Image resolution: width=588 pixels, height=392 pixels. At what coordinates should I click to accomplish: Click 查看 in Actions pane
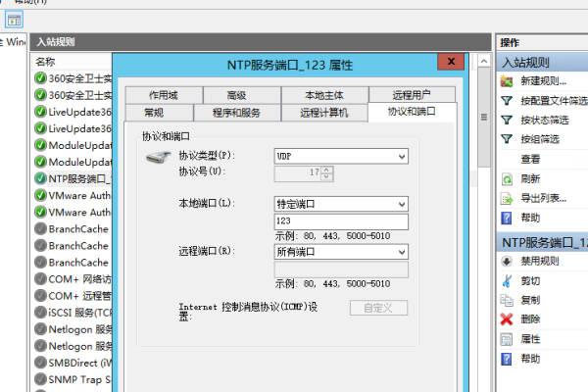click(530, 159)
